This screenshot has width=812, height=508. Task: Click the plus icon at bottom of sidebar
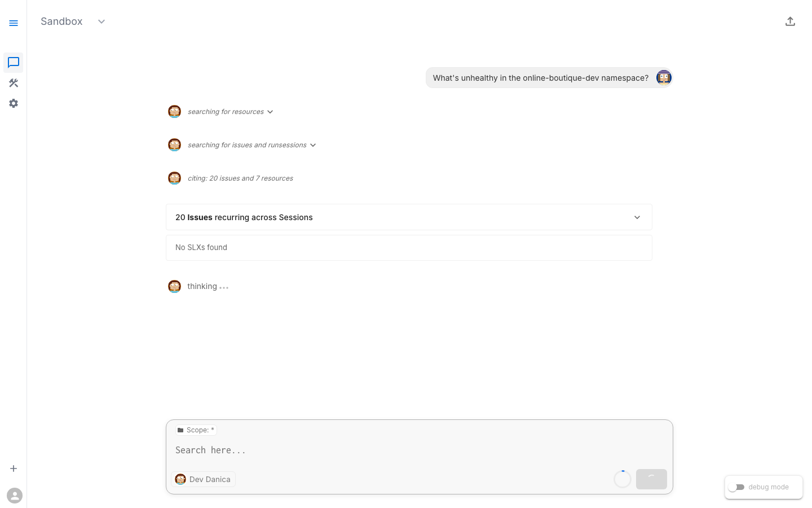click(14, 468)
